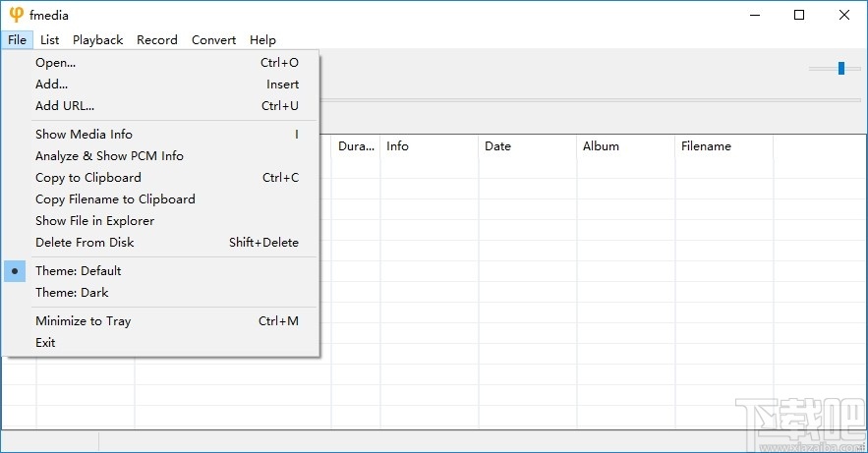
Task: Click Show File in Explorer
Action: tap(94, 220)
